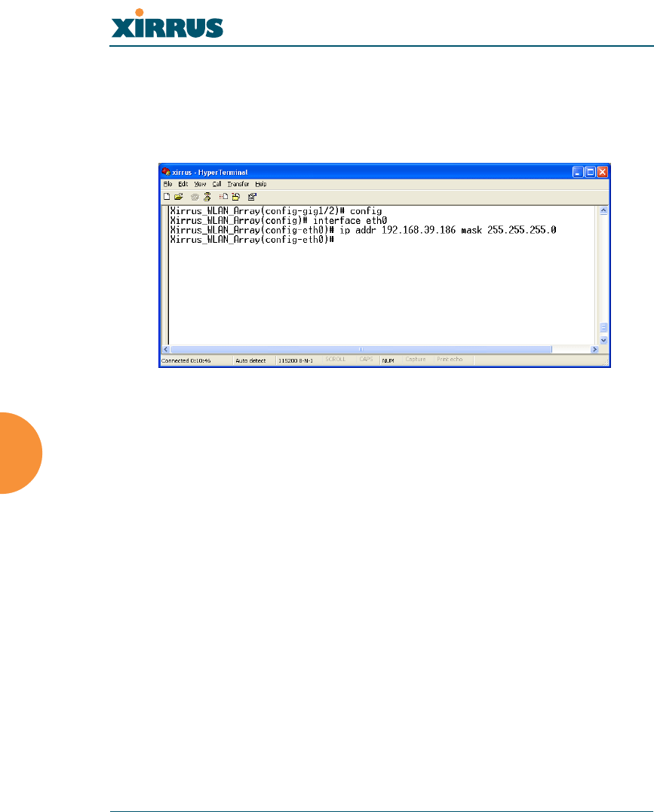
Task: Close the HyperTerminal window
Action: coord(602,172)
